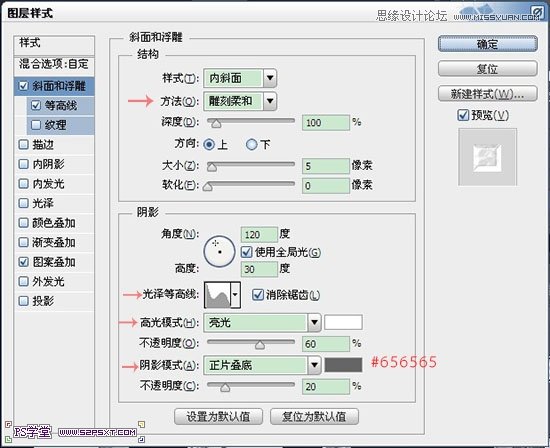Click the 复位 button
The image size is (550, 448).
click(x=488, y=69)
